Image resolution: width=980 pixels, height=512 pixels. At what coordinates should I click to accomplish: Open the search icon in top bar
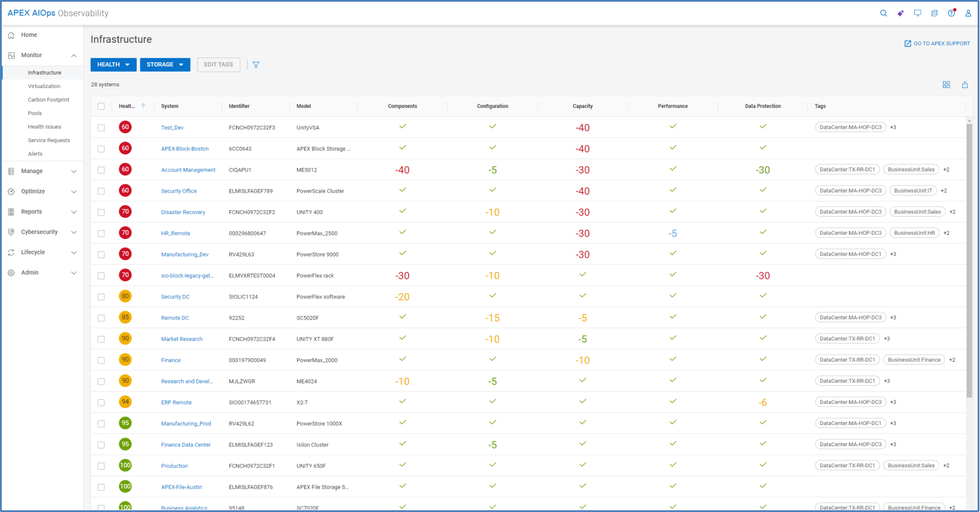883,13
